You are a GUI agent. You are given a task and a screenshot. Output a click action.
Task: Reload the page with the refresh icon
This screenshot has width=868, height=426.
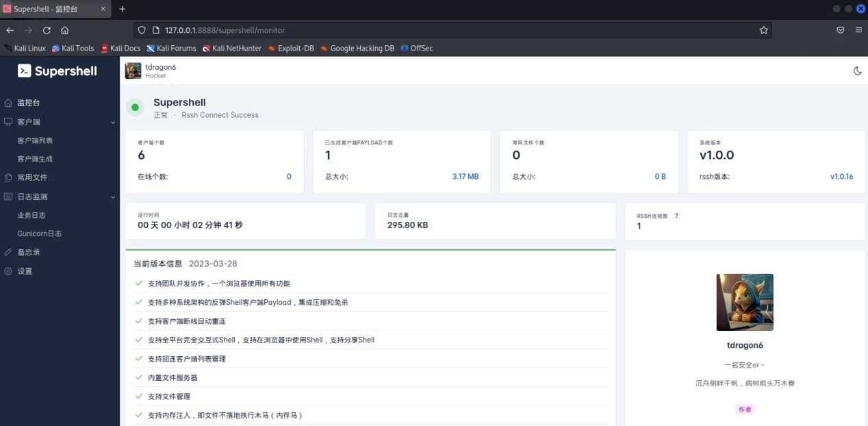[x=47, y=30]
